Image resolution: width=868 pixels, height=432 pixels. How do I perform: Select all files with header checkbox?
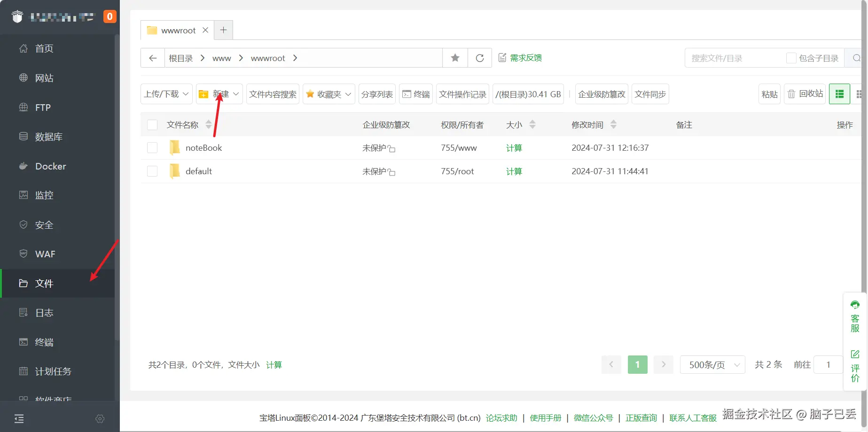pos(152,125)
